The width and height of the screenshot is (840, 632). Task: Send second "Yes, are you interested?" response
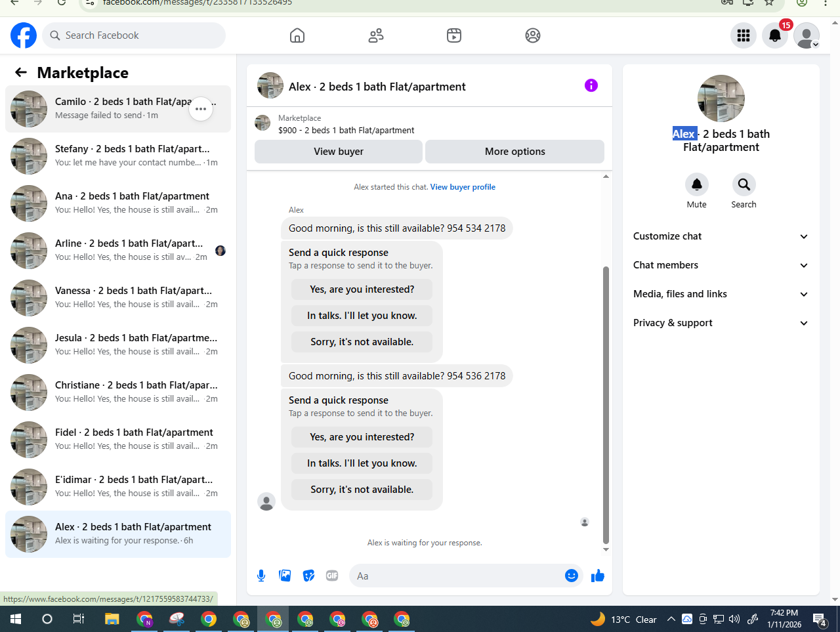point(362,437)
